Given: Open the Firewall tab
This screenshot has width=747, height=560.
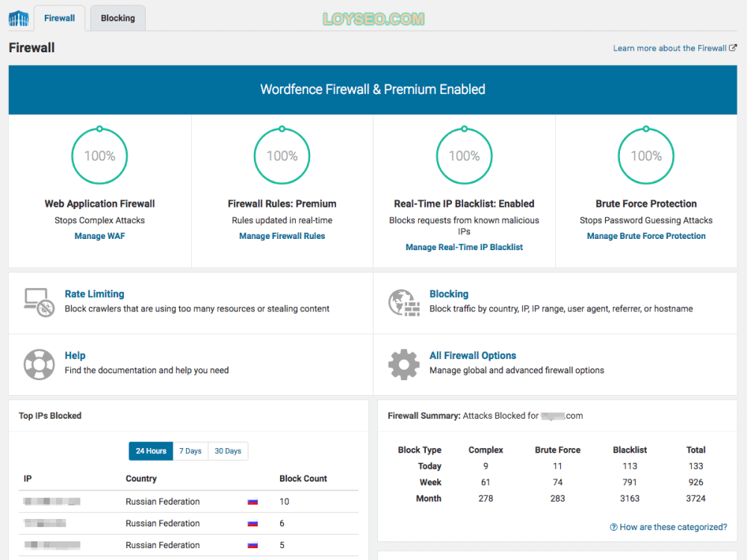Looking at the screenshot, I should tap(60, 18).
